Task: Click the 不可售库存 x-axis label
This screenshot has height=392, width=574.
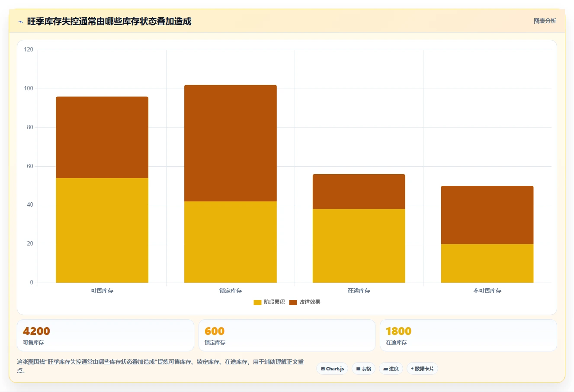Action: tap(487, 290)
